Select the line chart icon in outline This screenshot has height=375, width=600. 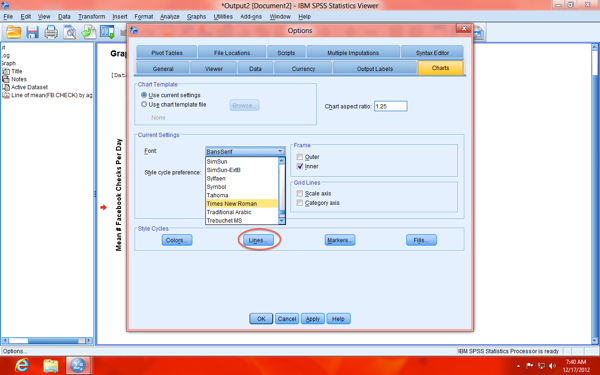[6, 95]
